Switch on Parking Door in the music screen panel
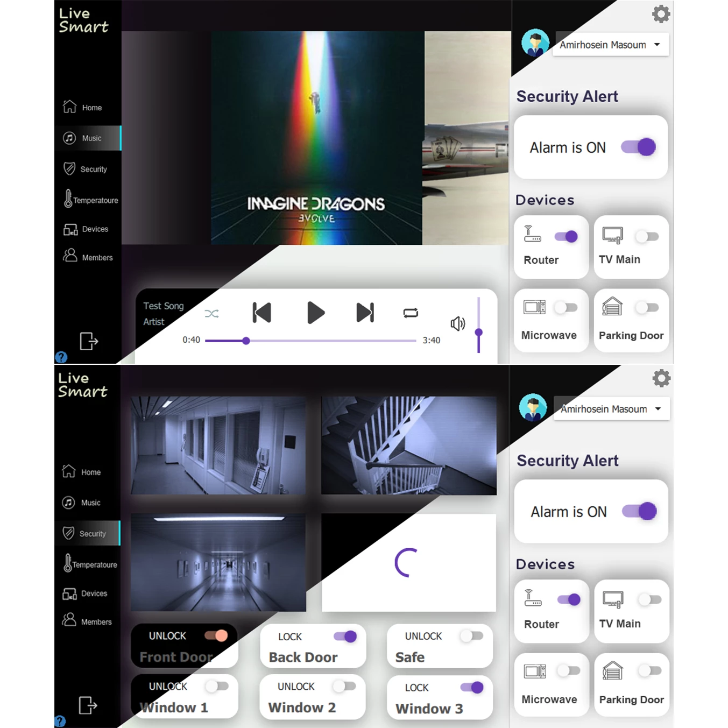728x728 pixels. tap(647, 307)
